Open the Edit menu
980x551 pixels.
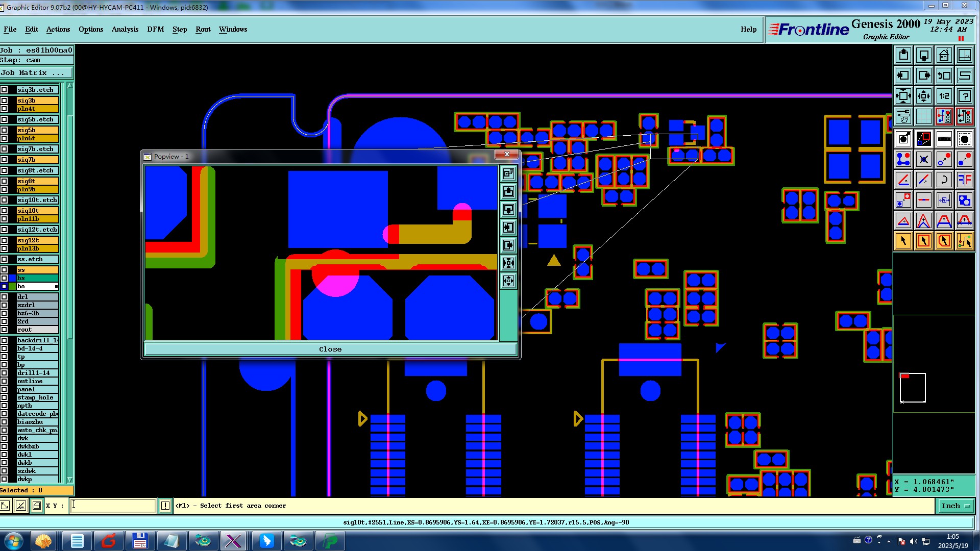(x=32, y=29)
